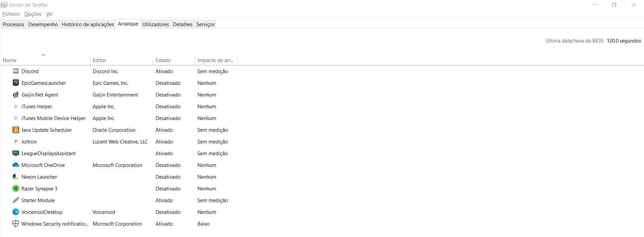
Task: Switch to the Detalhes tab
Action: pos(183,24)
